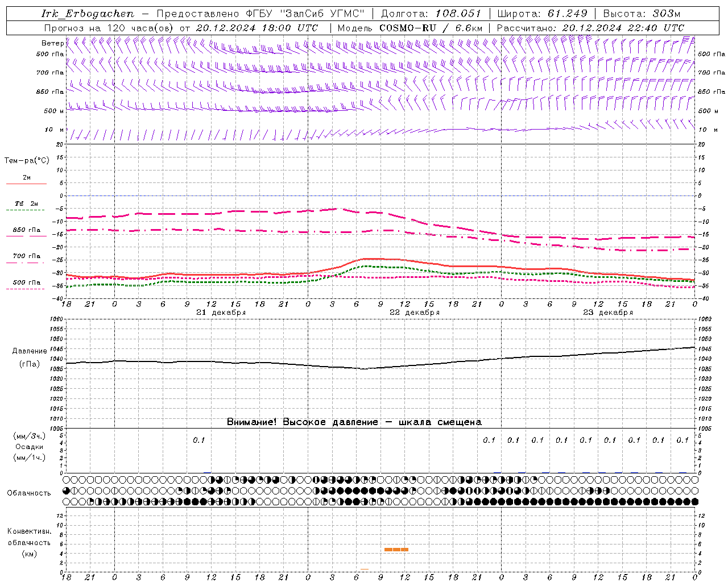Click the '700 гПа' temperature legend entry

point(27,256)
